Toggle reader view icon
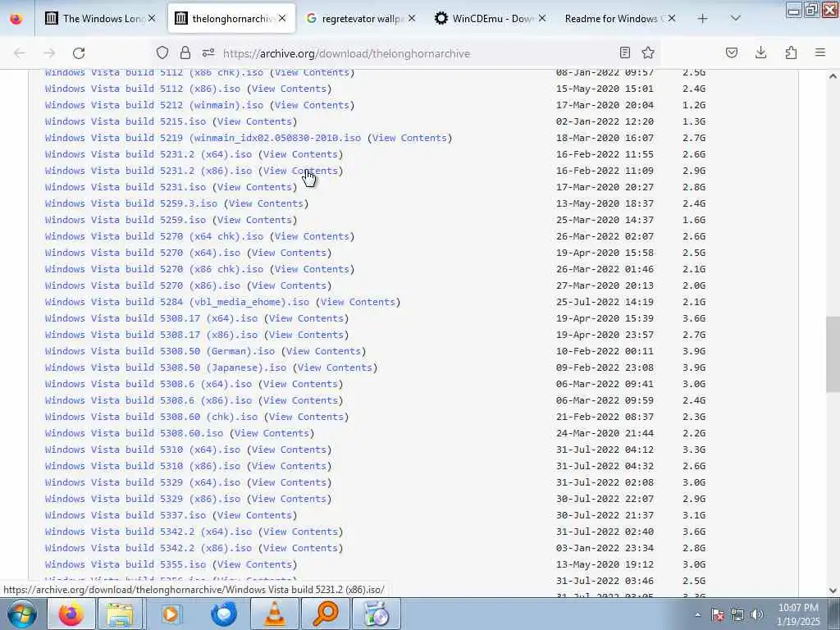Viewport: 840px width, 630px height. [x=624, y=52]
